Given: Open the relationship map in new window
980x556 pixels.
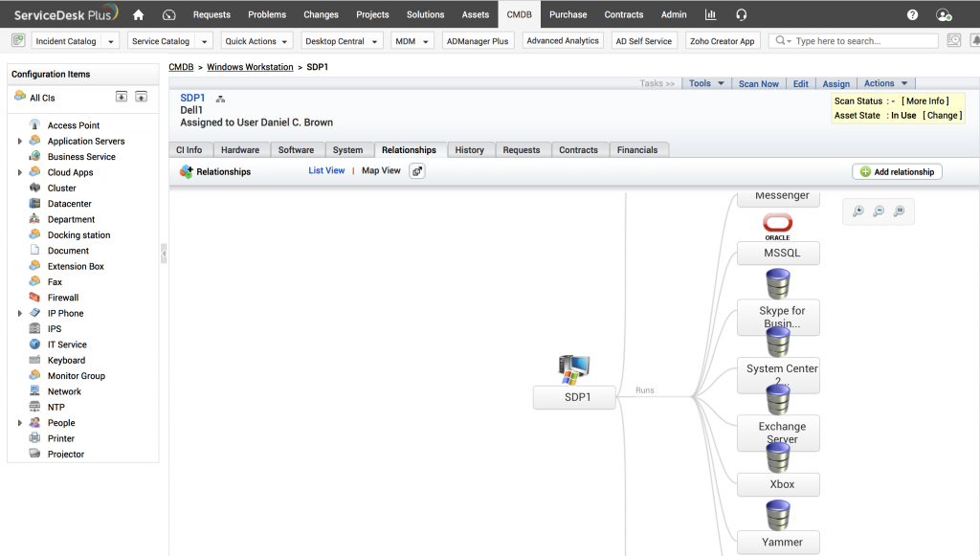Looking at the screenshot, I should (417, 171).
